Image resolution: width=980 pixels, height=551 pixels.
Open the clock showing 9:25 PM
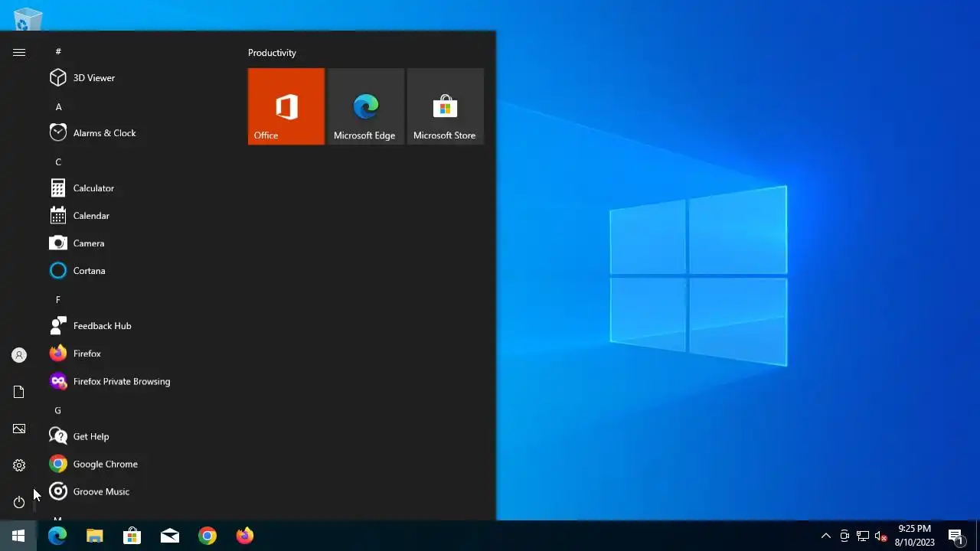coord(915,536)
